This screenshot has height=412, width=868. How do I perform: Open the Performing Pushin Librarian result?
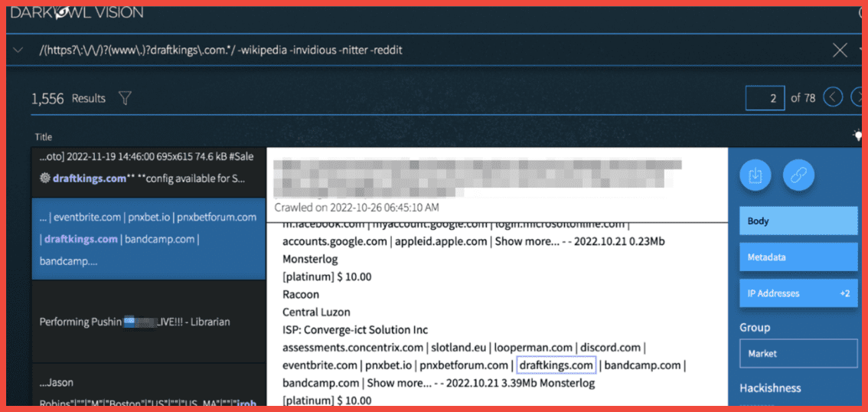click(x=149, y=322)
